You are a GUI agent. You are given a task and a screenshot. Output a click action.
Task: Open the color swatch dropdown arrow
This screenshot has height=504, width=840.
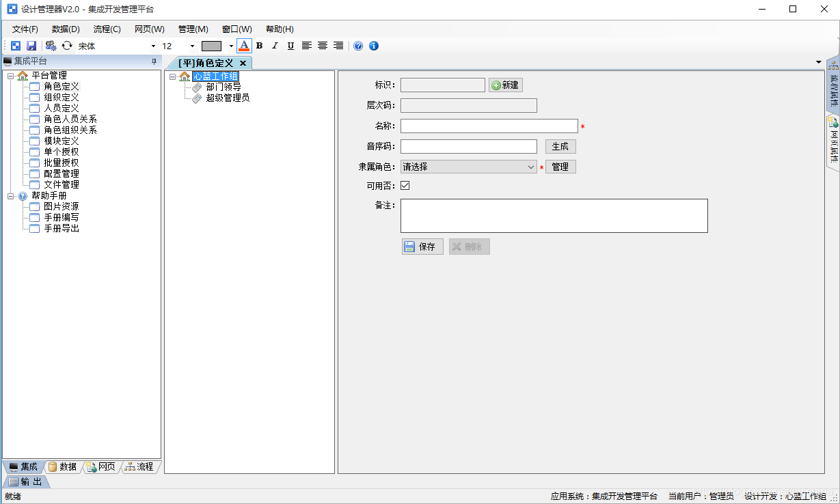point(231,46)
